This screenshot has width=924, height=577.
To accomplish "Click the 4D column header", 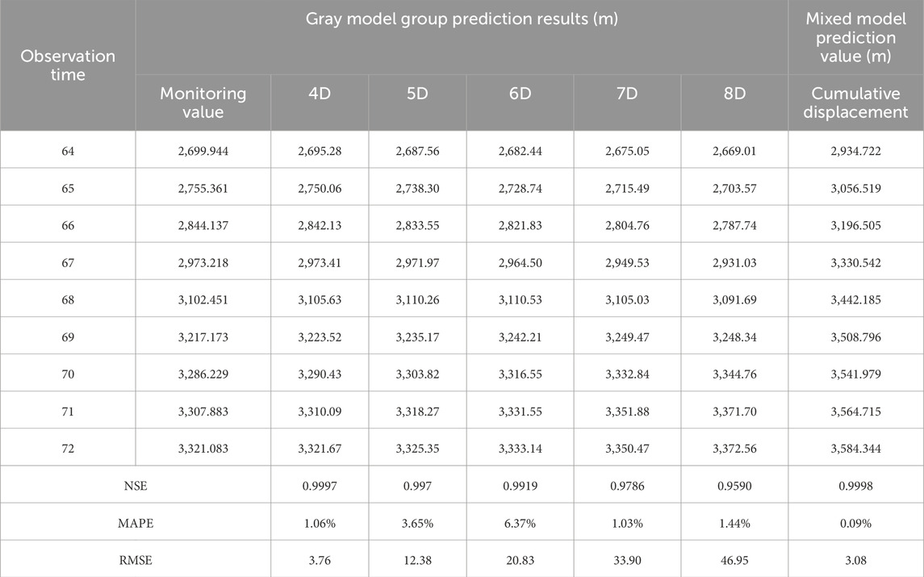I will (x=320, y=102).
